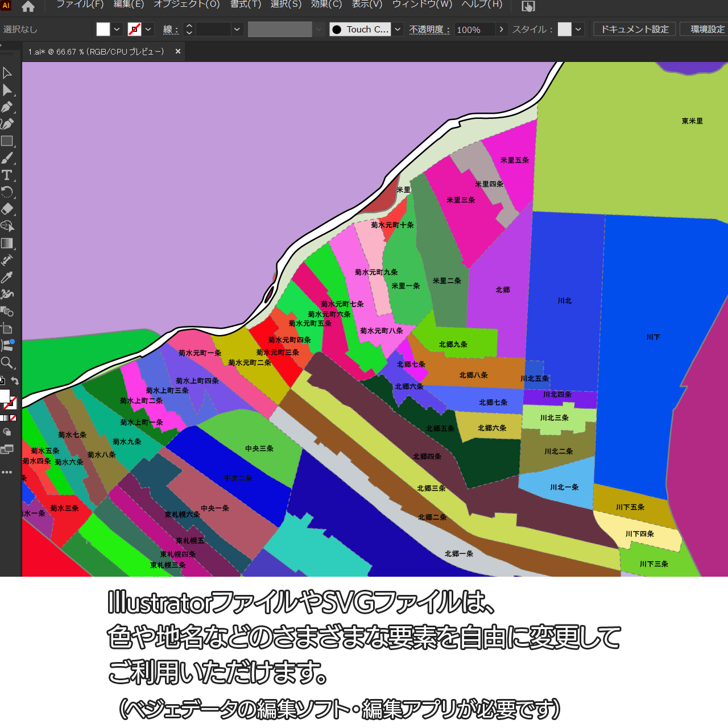Click the opacity 100% input field
The image size is (728, 728).
pos(474,30)
